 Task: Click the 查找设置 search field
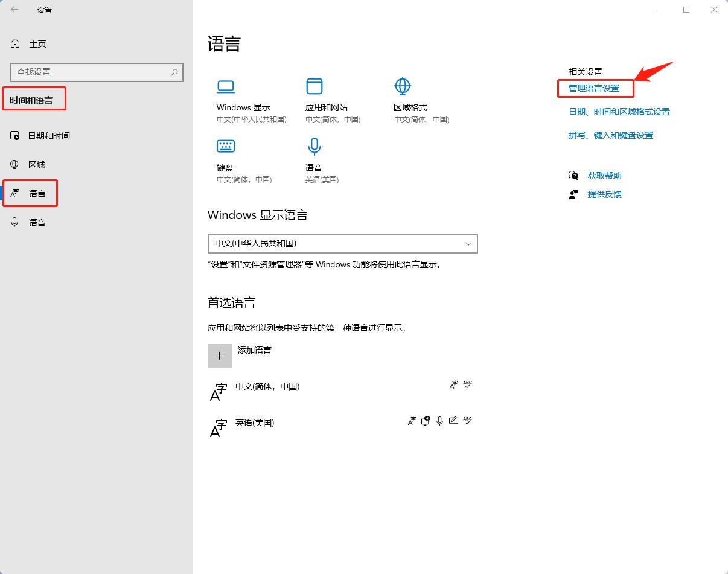tap(91, 72)
